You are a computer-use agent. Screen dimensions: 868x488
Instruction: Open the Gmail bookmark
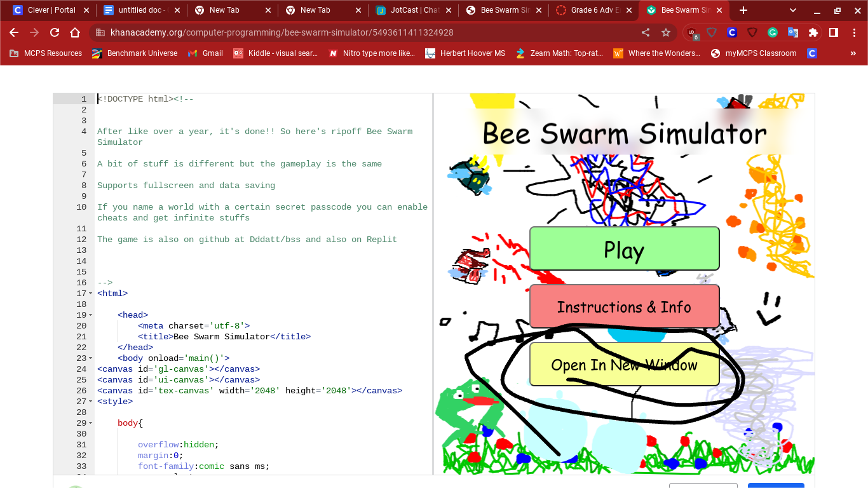pos(205,53)
